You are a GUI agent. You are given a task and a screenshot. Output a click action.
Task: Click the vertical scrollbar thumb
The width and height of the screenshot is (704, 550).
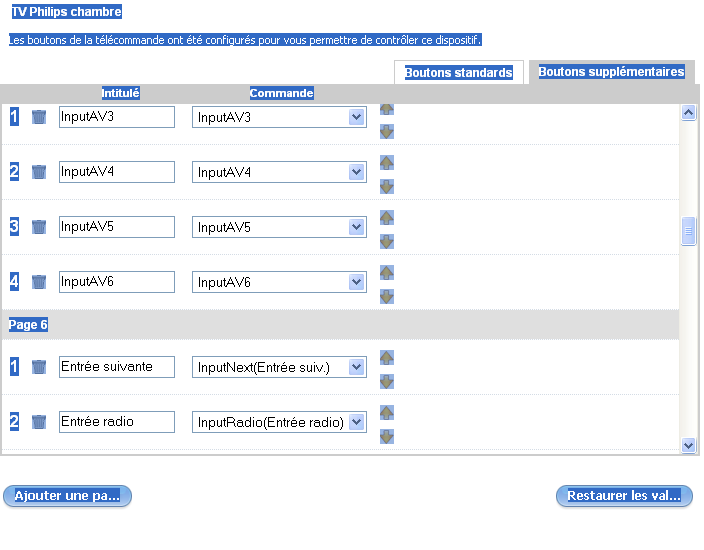(688, 231)
